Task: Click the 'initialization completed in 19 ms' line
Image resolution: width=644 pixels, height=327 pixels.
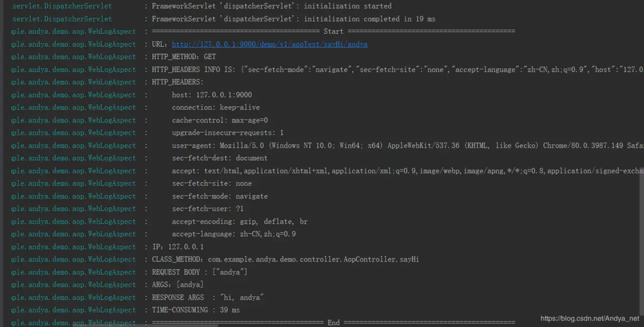Action: pos(294,19)
